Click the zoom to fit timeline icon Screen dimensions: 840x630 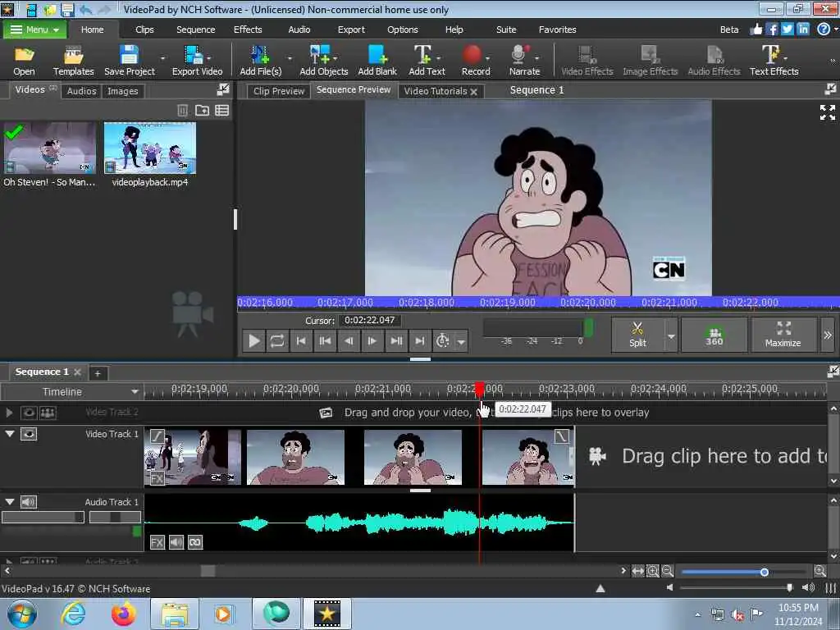(637, 571)
